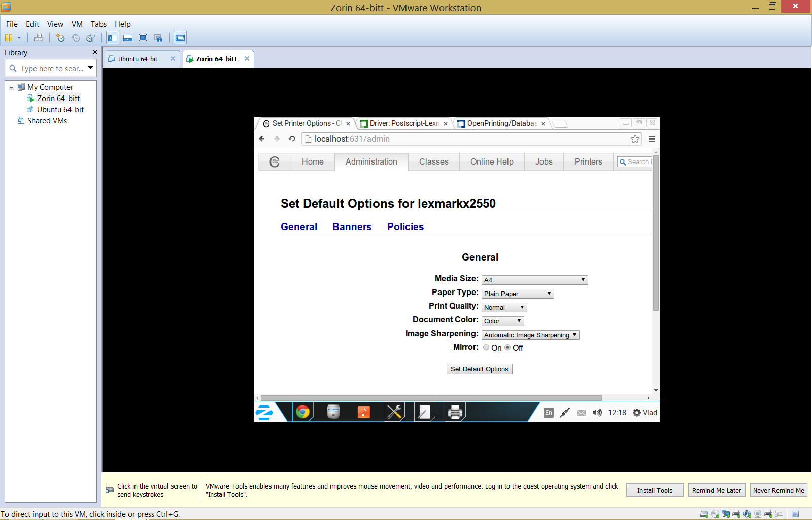Select the Mirror Off radio button
Image resolution: width=812 pixels, height=520 pixels.
[507, 347]
